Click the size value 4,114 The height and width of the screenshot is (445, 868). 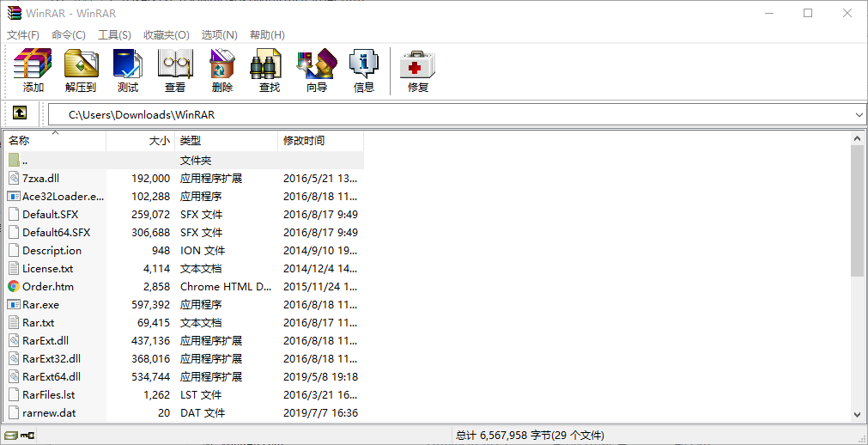156,268
